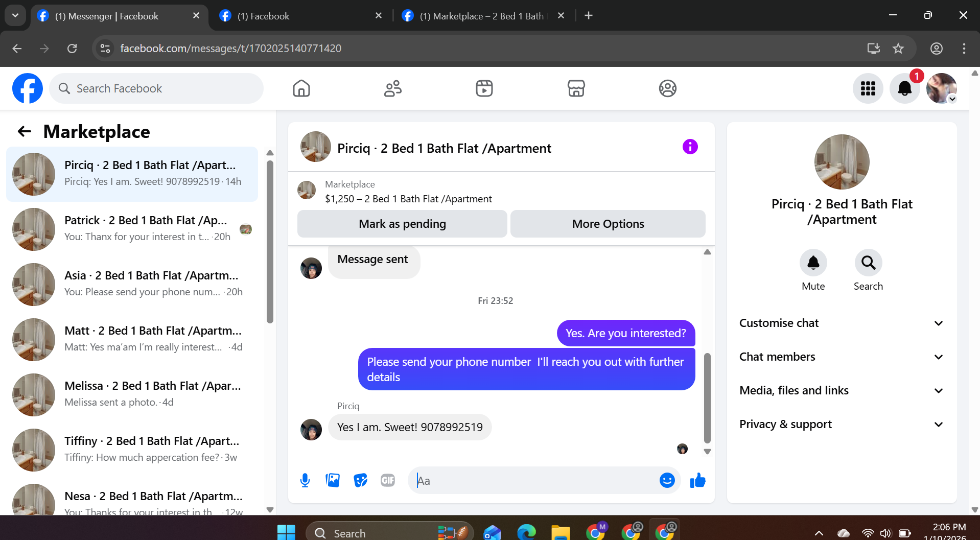Show hidden system tray icons

click(819, 533)
